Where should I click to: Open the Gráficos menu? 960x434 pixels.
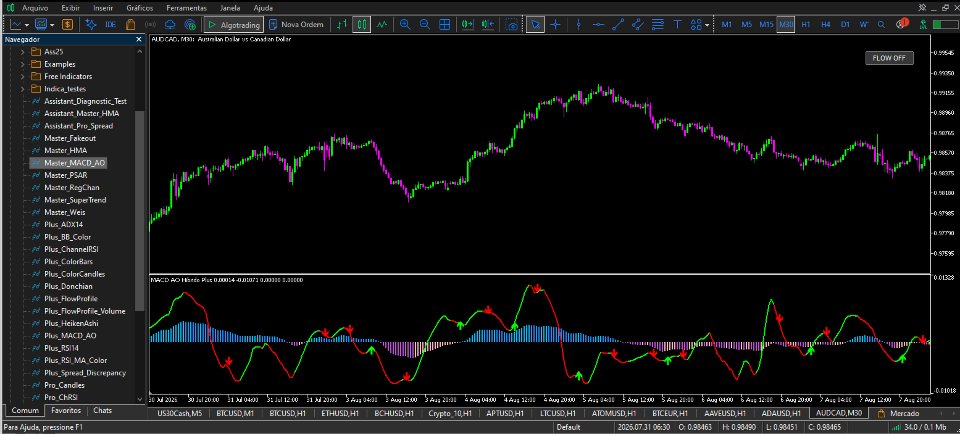click(x=140, y=8)
